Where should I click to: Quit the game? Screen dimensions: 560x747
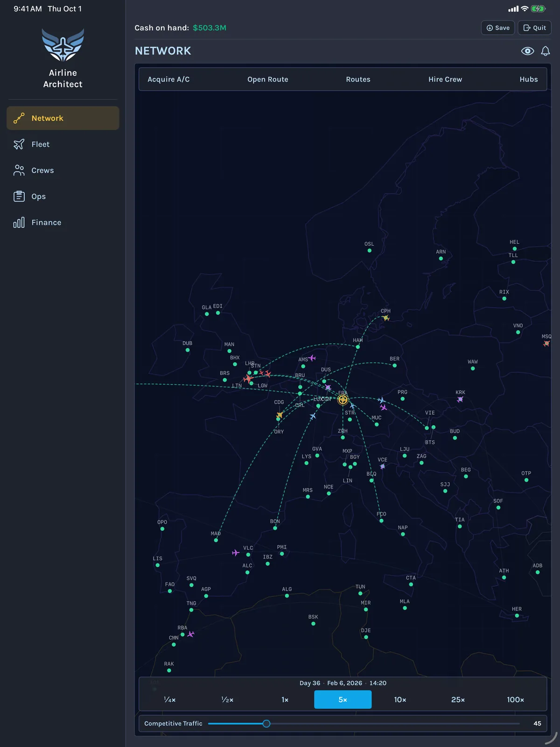point(535,28)
